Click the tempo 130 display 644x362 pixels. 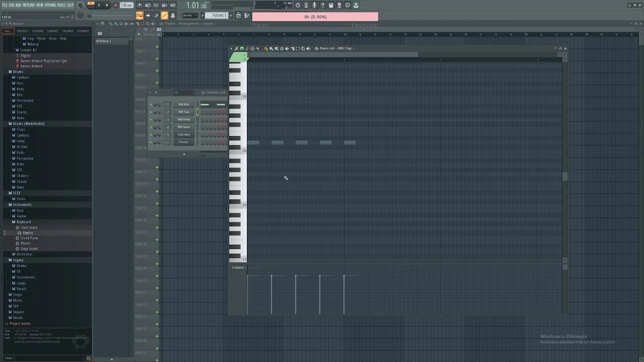pos(126,5)
